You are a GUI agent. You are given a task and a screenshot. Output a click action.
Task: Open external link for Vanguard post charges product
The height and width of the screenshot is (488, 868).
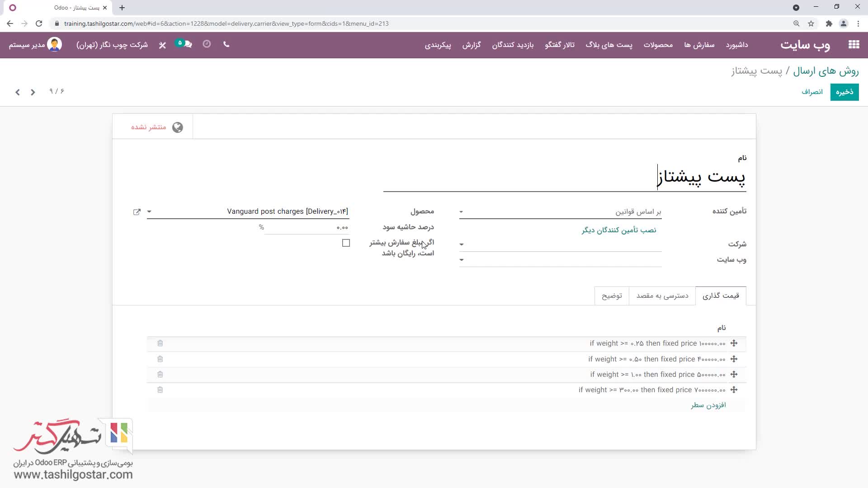[137, 212]
